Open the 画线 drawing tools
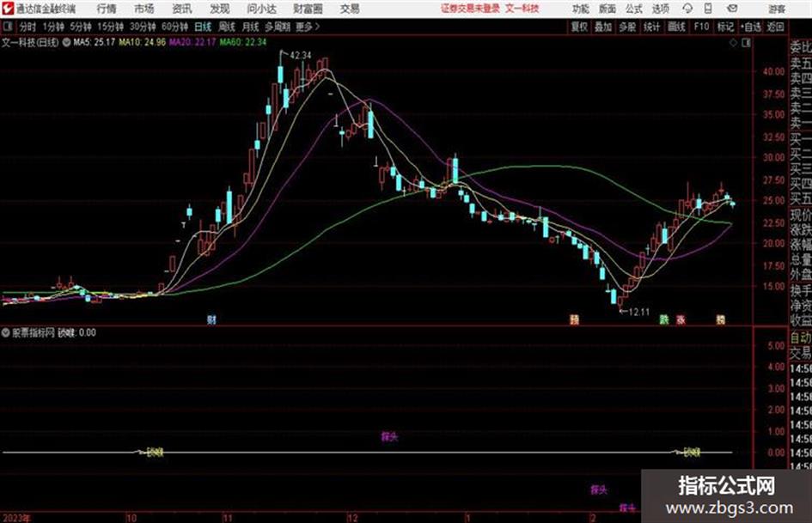812x523 pixels. (676, 27)
